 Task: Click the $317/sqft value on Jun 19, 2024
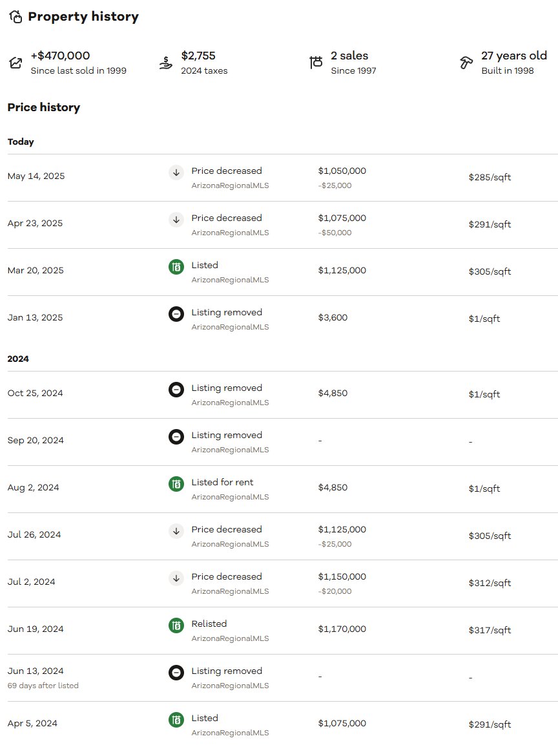(x=490, y=630)
